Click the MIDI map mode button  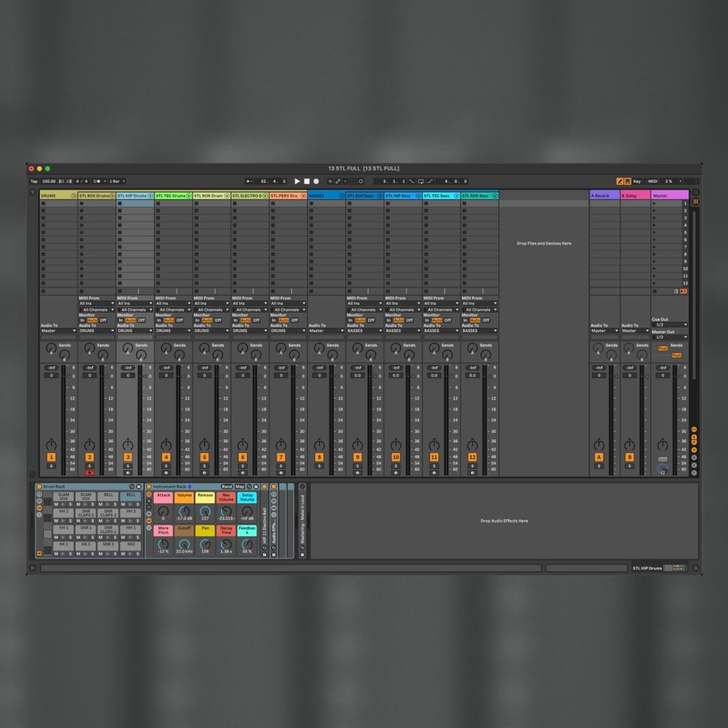[x=653, y=181]
